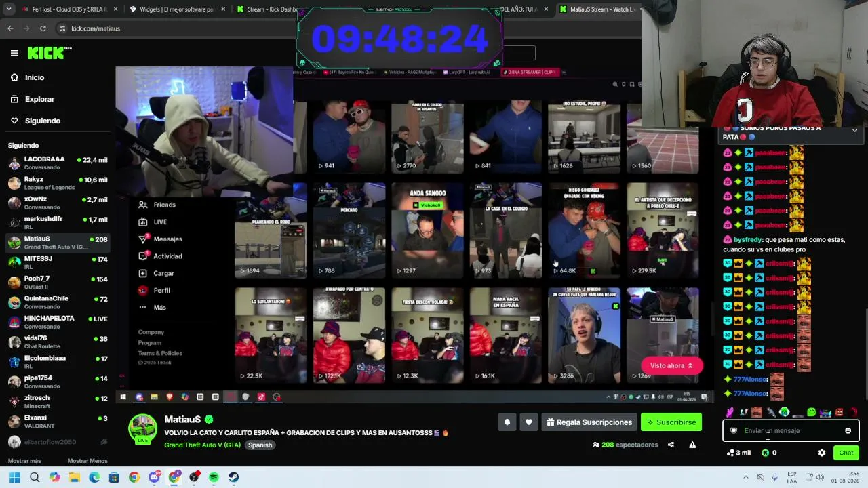Open the chat identity badge icon
868x488 pixels.
click(x=734, y=430)
